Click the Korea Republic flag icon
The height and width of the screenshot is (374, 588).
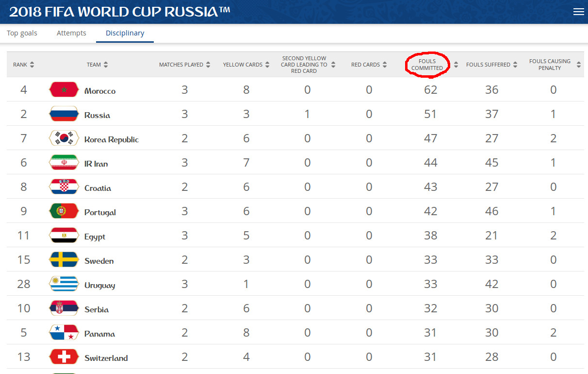[x=64, y=138]
